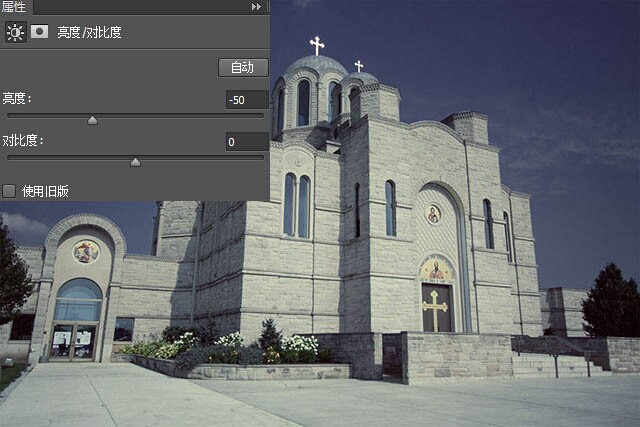Click the 亮度 value field showing -50
640x427 pixels.
point(247,100)
